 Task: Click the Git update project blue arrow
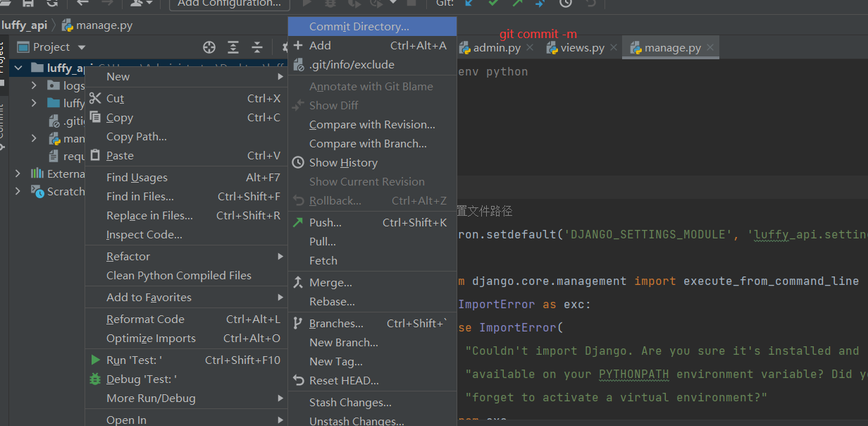[x=469, y=3]
